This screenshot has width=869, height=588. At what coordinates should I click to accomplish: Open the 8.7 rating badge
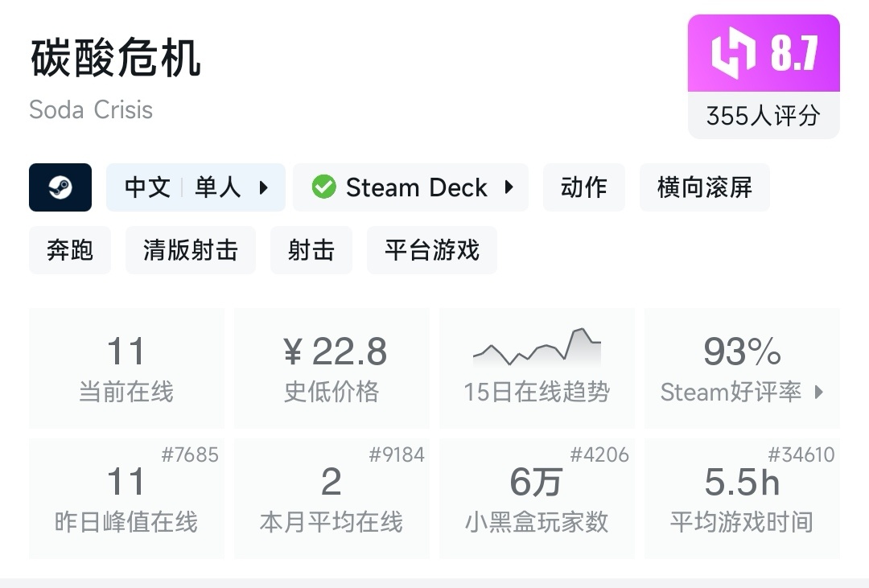coord(763,53)
